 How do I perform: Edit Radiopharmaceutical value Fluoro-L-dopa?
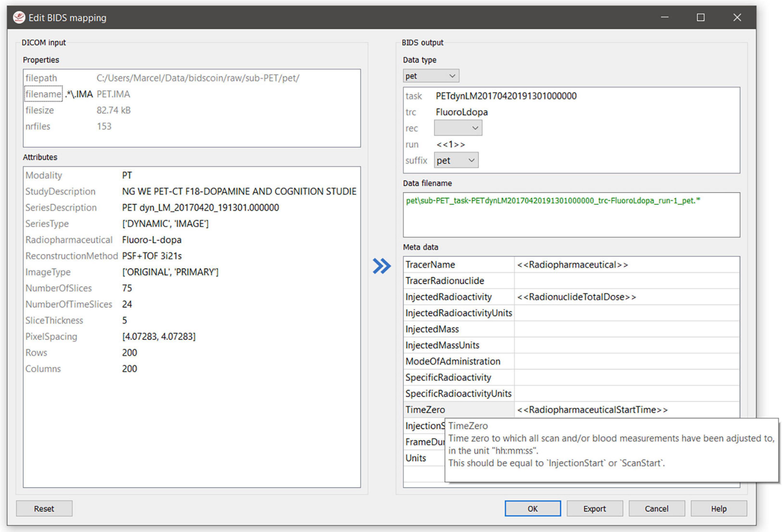(x=152, y=240)
